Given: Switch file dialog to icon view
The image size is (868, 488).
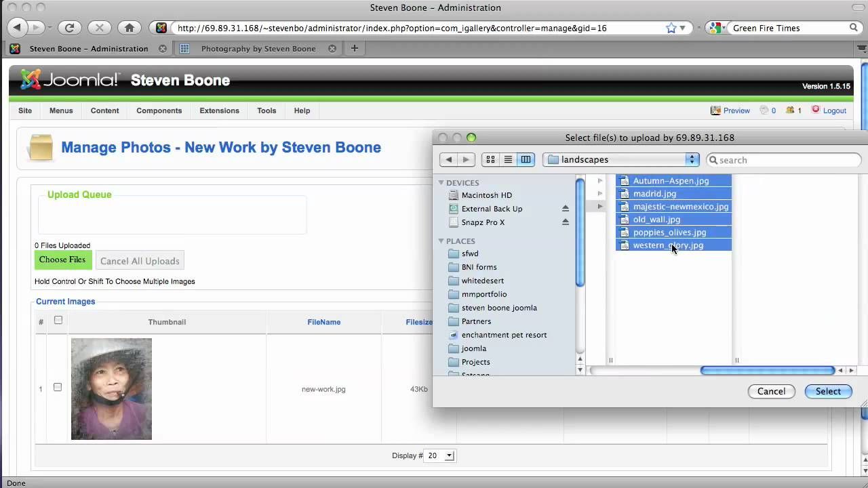Looking at the screenshot, I should (x=490, y=159).
